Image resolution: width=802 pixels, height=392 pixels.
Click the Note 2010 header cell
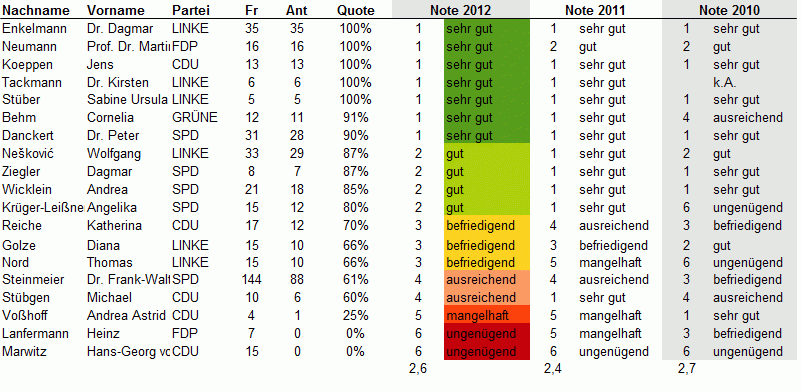tap(729, 10)
